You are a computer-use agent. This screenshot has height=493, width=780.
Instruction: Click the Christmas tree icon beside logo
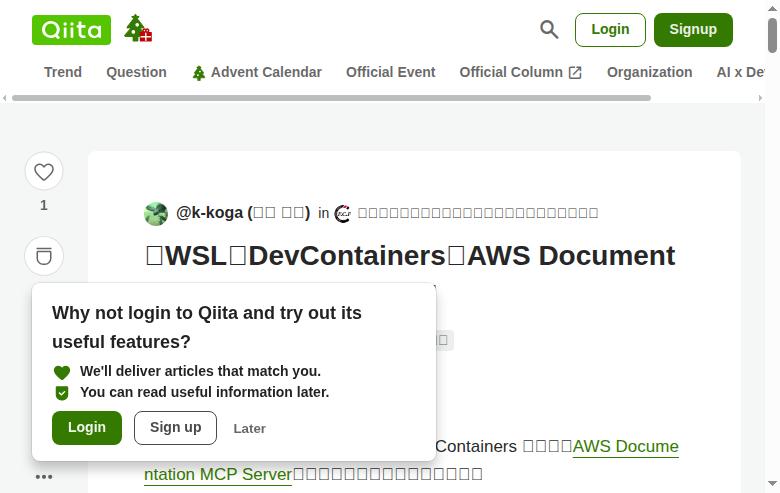click(x=138, y=29)
